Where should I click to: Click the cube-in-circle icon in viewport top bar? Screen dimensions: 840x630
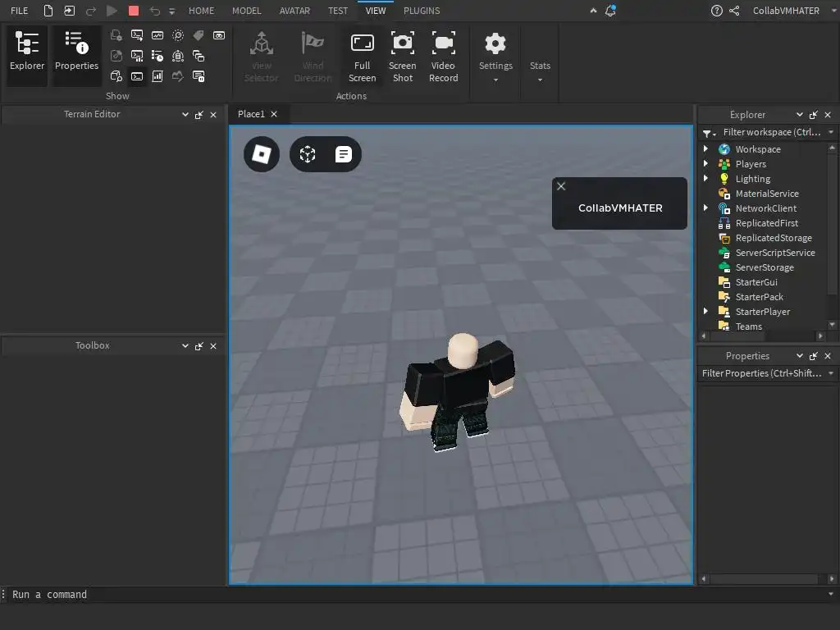click(308, 154)
